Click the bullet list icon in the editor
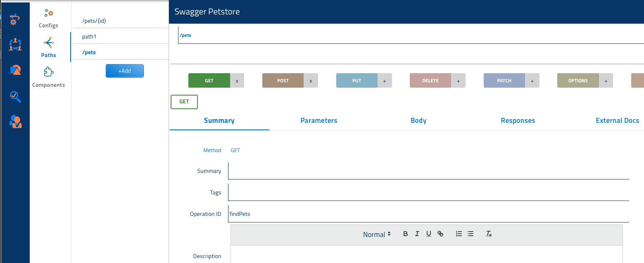The height and width of the screenshot is (263, 644). click(x=470, y=234)
